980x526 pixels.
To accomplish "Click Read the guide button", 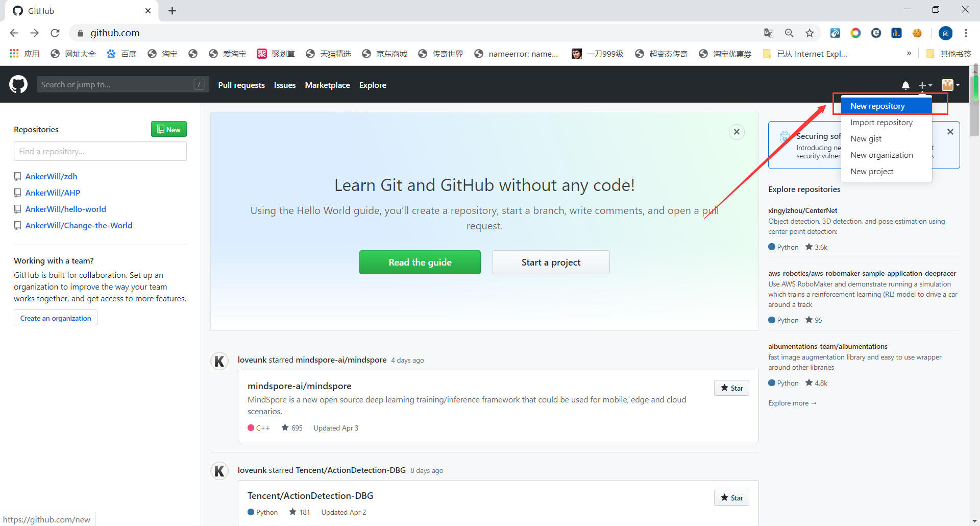I will pyautogui.click(x=420, y=262).
